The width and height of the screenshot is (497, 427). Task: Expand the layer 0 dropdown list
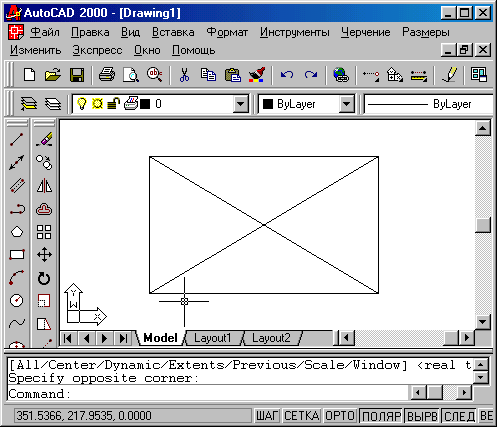click(240, 104)
